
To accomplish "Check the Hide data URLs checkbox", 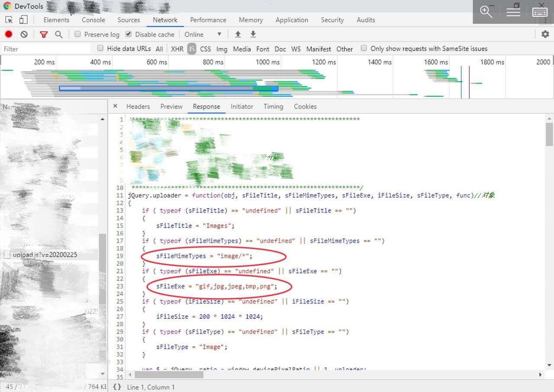I will click(100, 48).
